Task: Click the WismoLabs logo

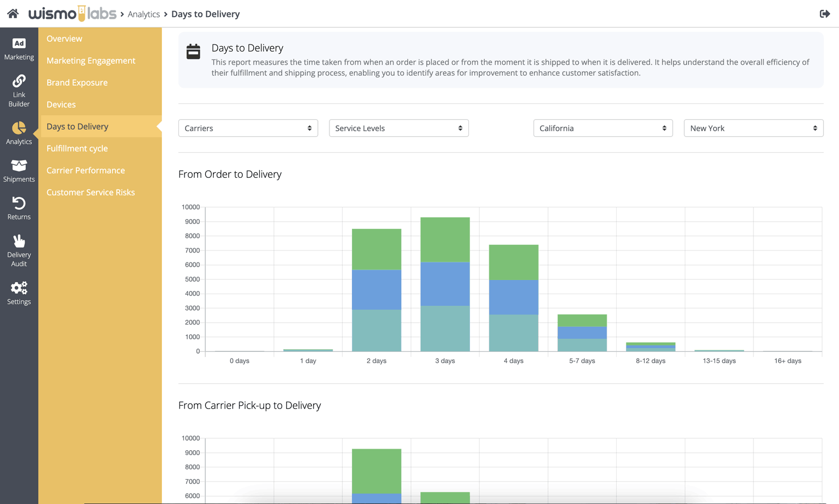Action: pos(72,13)
